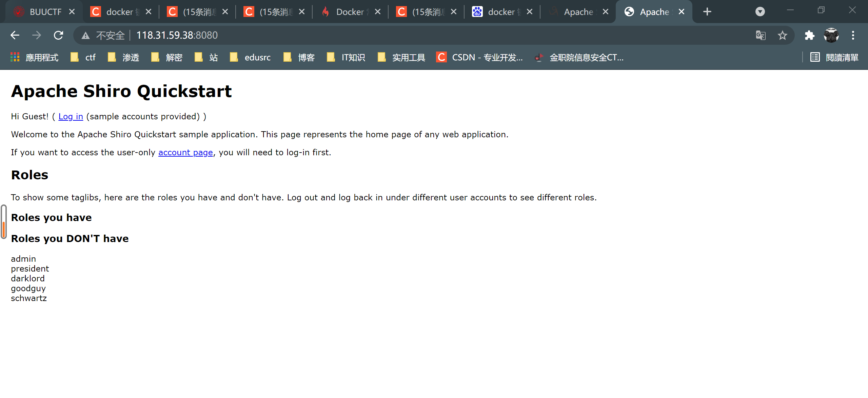Minimize the Chrome window

pos(790,10)
